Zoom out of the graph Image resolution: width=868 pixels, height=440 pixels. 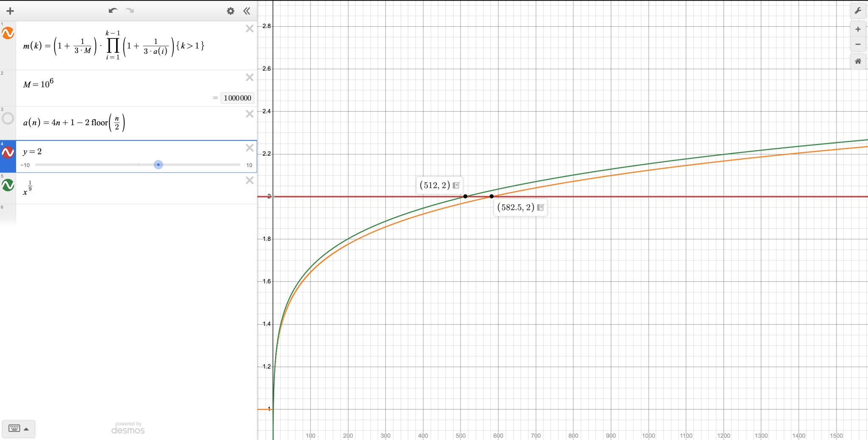[858, 45]
